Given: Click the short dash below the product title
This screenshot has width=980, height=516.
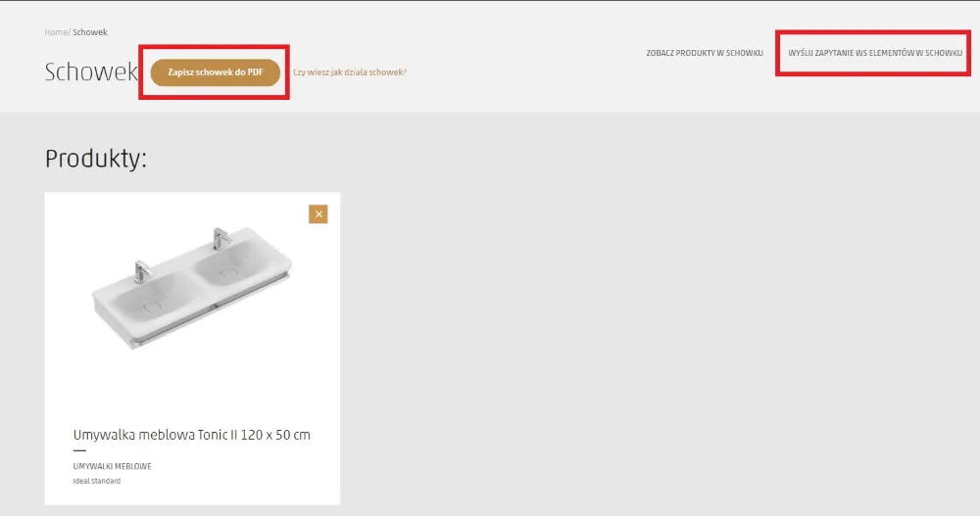Looking at the screenshot, I should pyautogui.click(x=79, y=450).
